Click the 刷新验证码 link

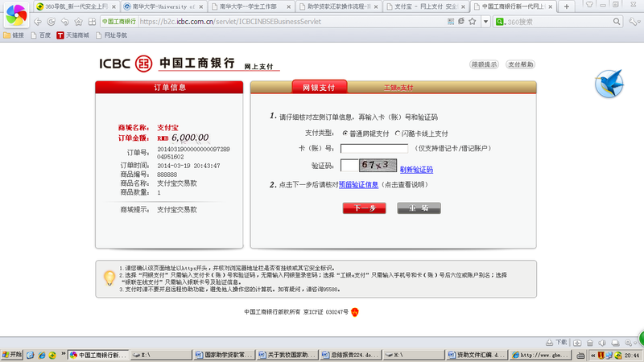click(x=416, y=170)
